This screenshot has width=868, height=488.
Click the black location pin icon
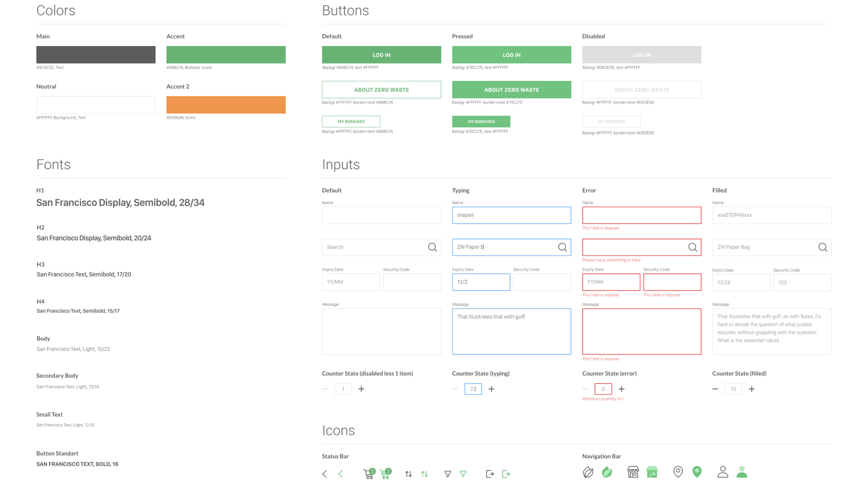(678, 472)
